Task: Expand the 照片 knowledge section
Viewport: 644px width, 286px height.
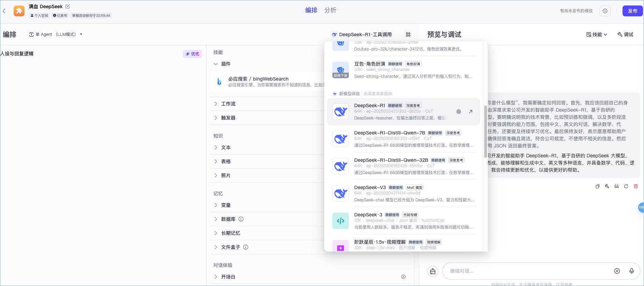Action: tap(215, 175)
